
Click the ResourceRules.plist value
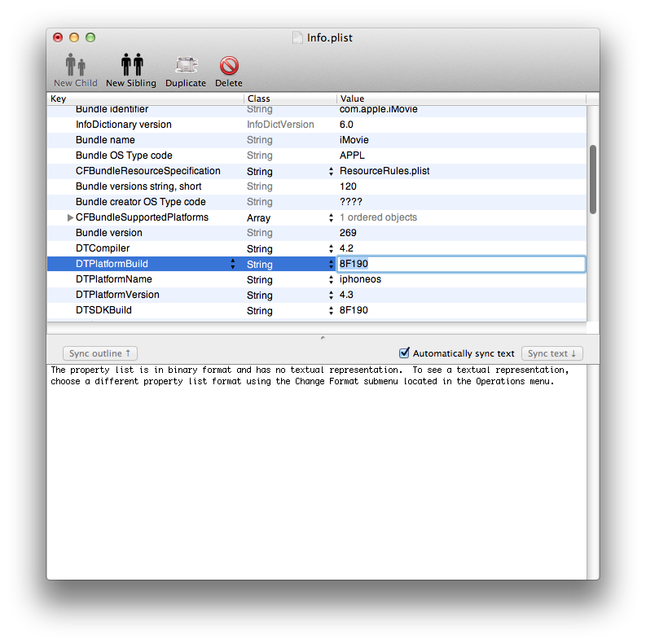click(385, 171)
